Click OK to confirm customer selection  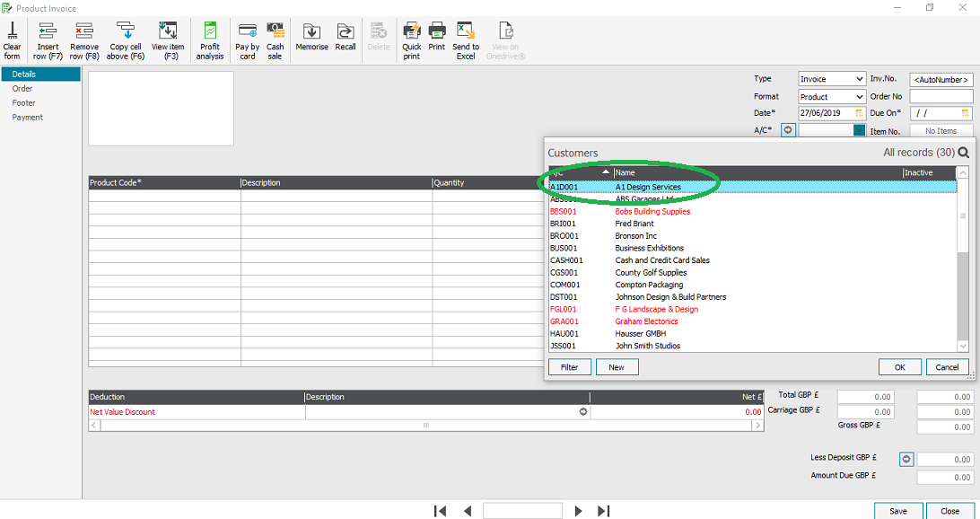pyautogui.click(x=899, y=366)
